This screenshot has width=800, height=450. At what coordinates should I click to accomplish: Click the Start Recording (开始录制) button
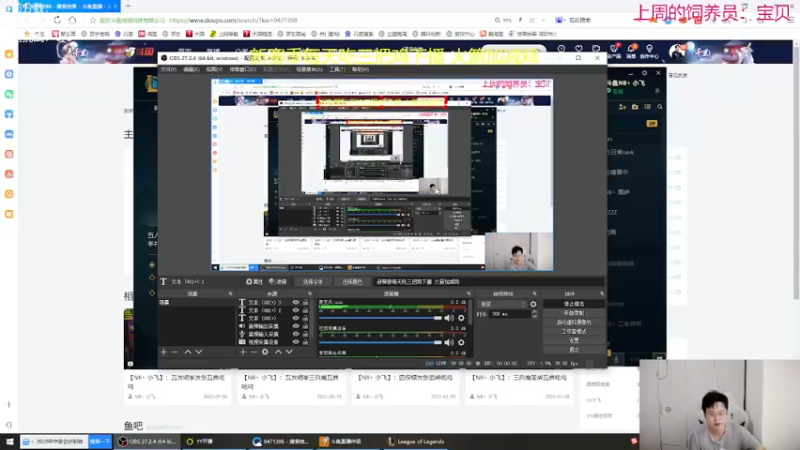[x=573, y=313]
